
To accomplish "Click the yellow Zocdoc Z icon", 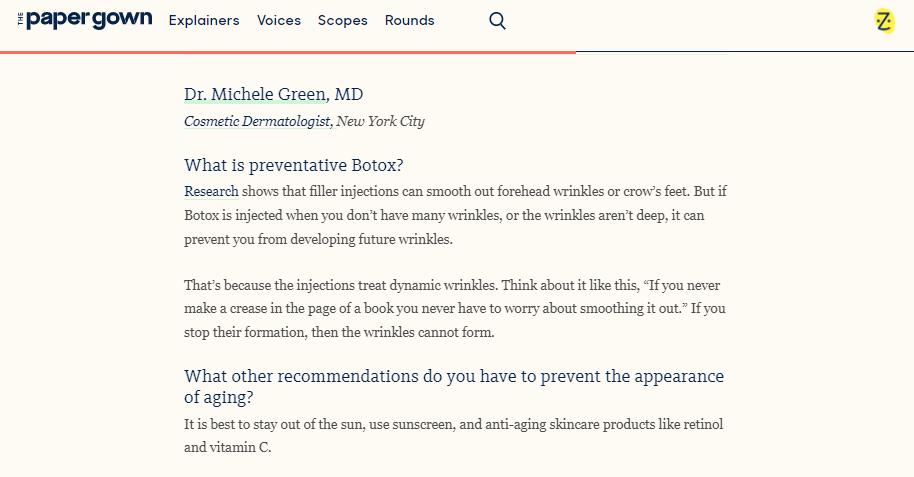I will click(x=884, y=22).
